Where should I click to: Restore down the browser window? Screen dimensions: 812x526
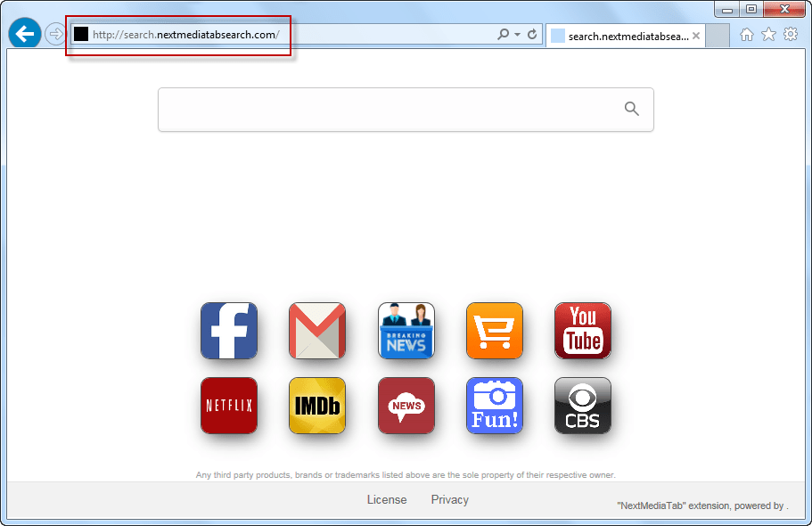tap(750, 9)
